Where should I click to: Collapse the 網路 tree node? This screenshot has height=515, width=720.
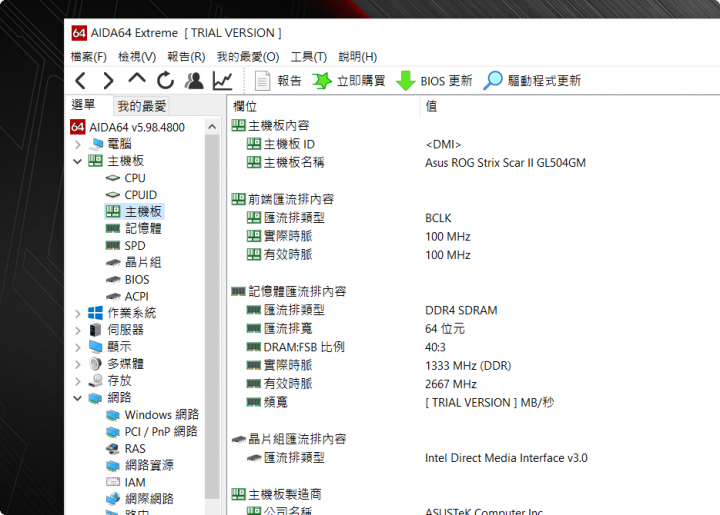(x=78, y=398)
